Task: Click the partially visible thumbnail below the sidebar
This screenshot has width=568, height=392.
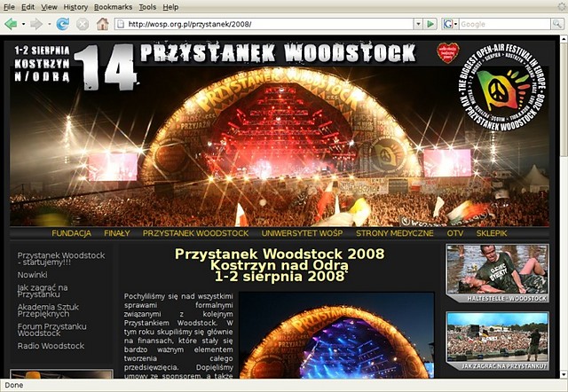Action: 61,374
